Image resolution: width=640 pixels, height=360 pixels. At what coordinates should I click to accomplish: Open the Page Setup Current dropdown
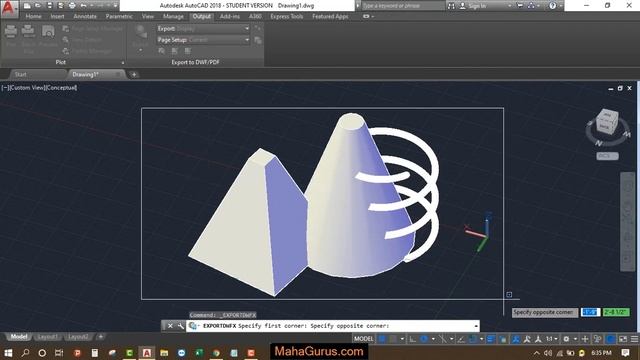tap(203, 40)
